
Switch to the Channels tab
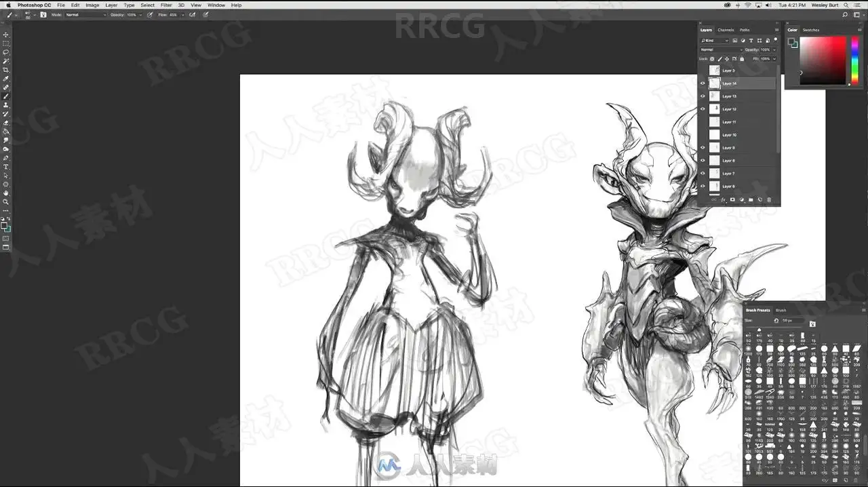point(726,30)
